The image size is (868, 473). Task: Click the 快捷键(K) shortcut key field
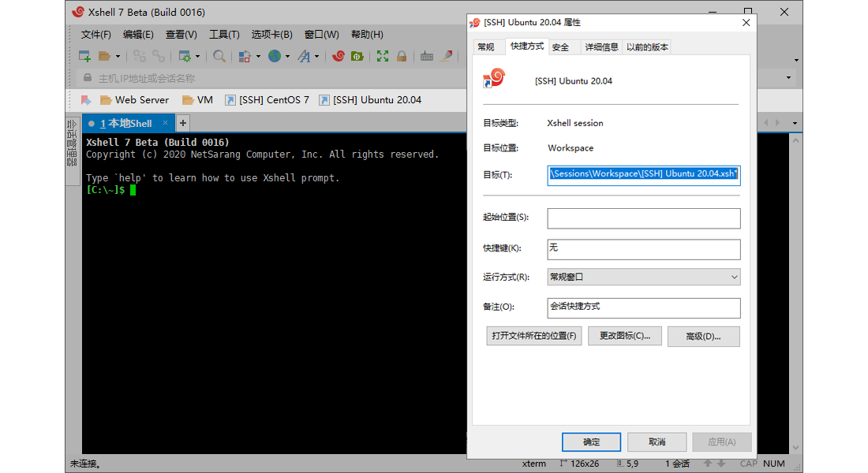point(644,249)
